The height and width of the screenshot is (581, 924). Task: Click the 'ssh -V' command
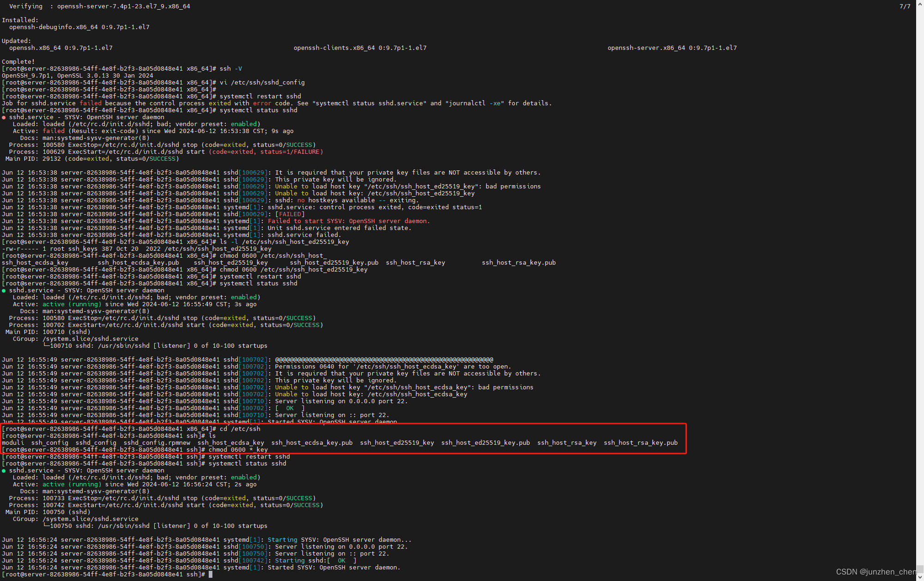coord(230,68)
